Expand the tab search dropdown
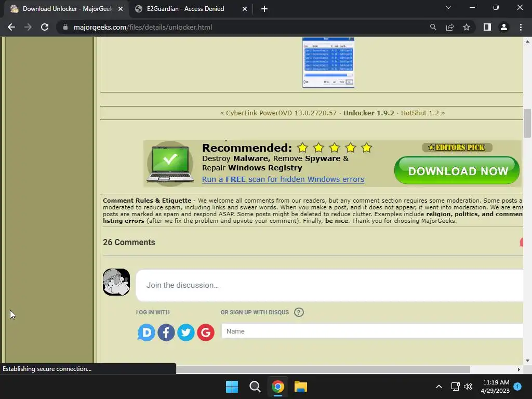 448,7
